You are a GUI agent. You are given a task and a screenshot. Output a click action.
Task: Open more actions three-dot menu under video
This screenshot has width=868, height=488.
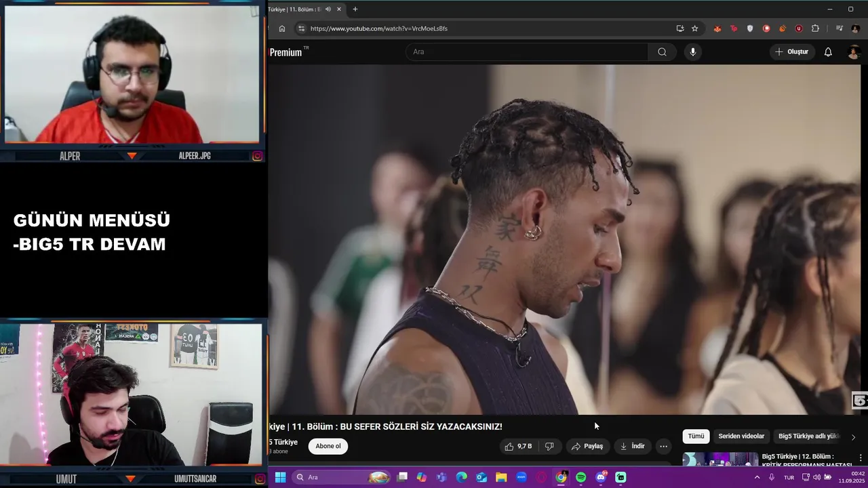pos(663,446)
